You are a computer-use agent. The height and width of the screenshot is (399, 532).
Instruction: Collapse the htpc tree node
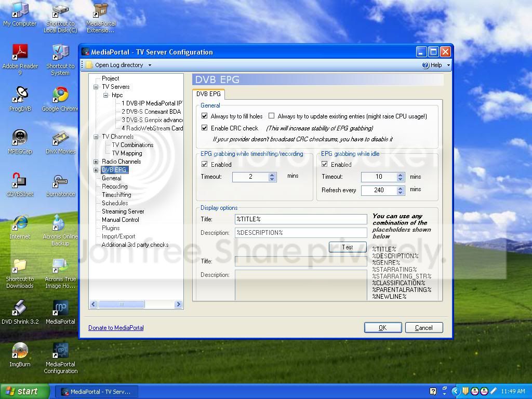[106, 96]
